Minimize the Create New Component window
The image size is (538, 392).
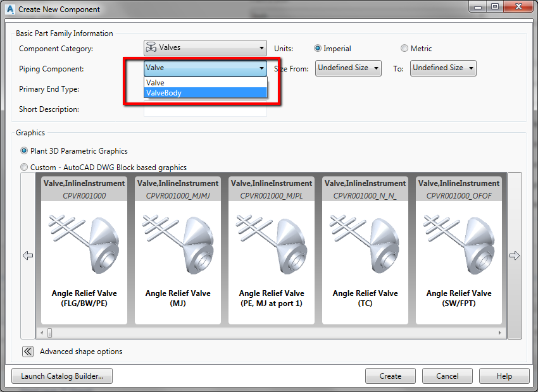tap(479, 6)
